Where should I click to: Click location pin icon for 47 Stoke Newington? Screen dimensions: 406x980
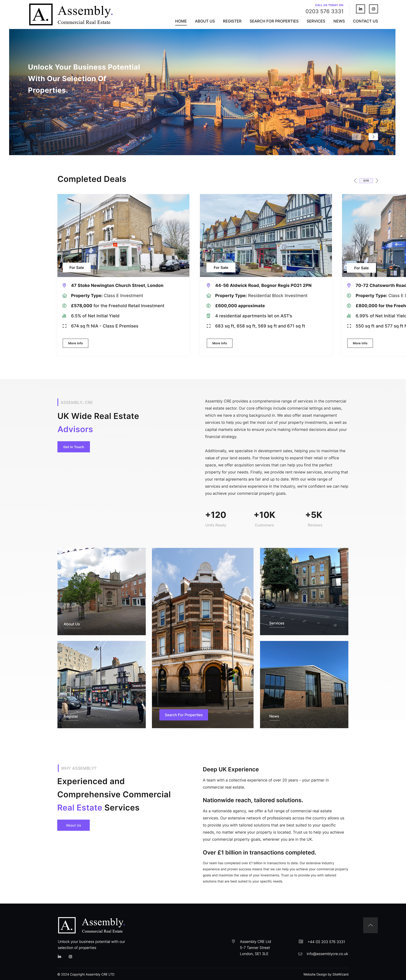click(x=64, y=285)
